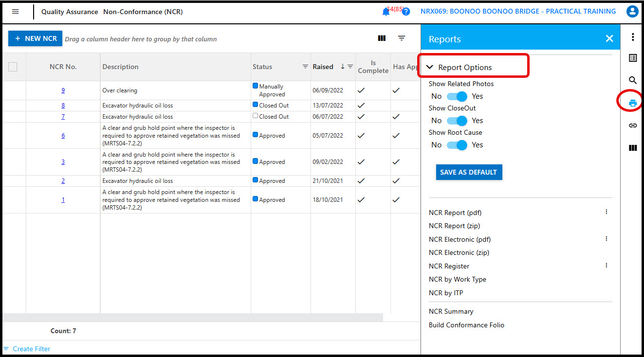
Task: Open Status column filter icon
Action: point(305,67)
